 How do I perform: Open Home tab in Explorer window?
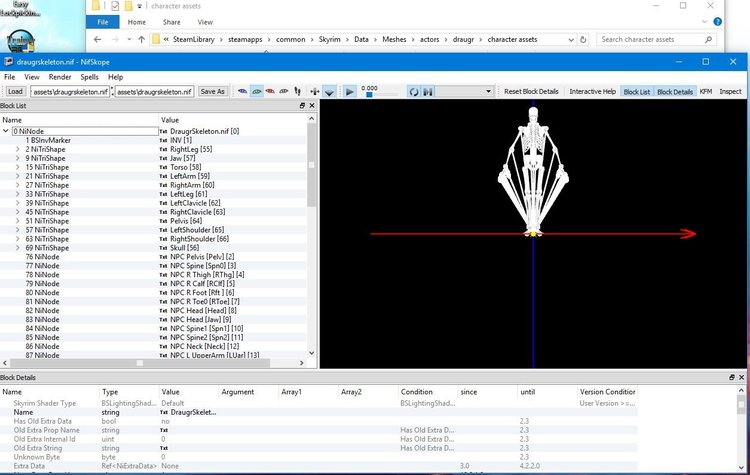[136, 22]
